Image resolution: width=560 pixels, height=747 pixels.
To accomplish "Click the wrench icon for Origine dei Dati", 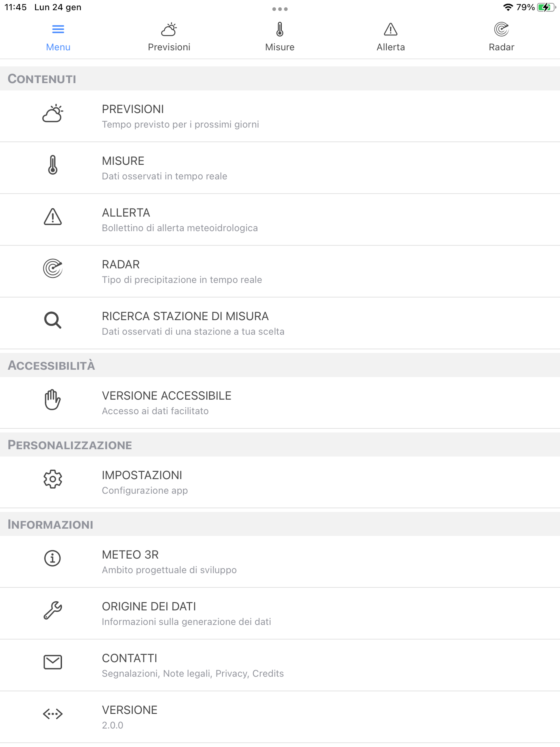I will tap(53, 610).
